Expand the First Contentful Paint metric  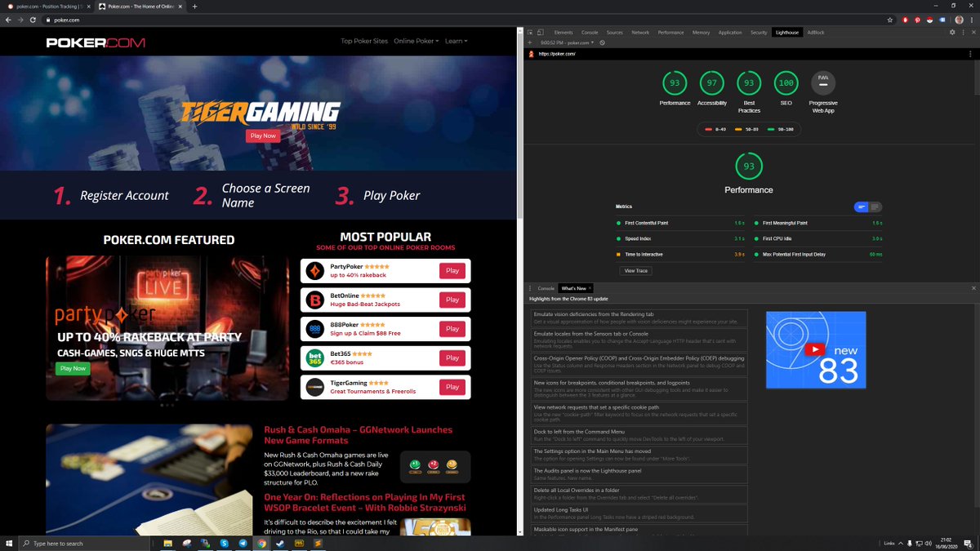[680, 223]
